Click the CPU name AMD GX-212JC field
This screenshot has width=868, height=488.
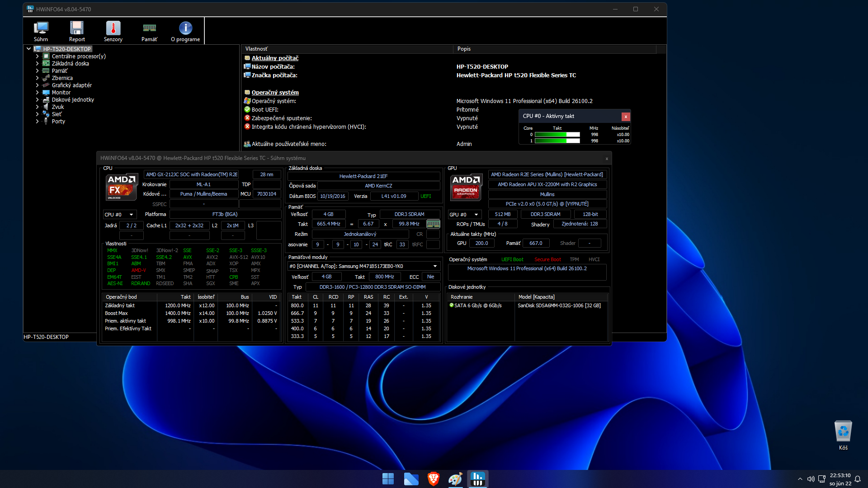[x=191, y=174]
